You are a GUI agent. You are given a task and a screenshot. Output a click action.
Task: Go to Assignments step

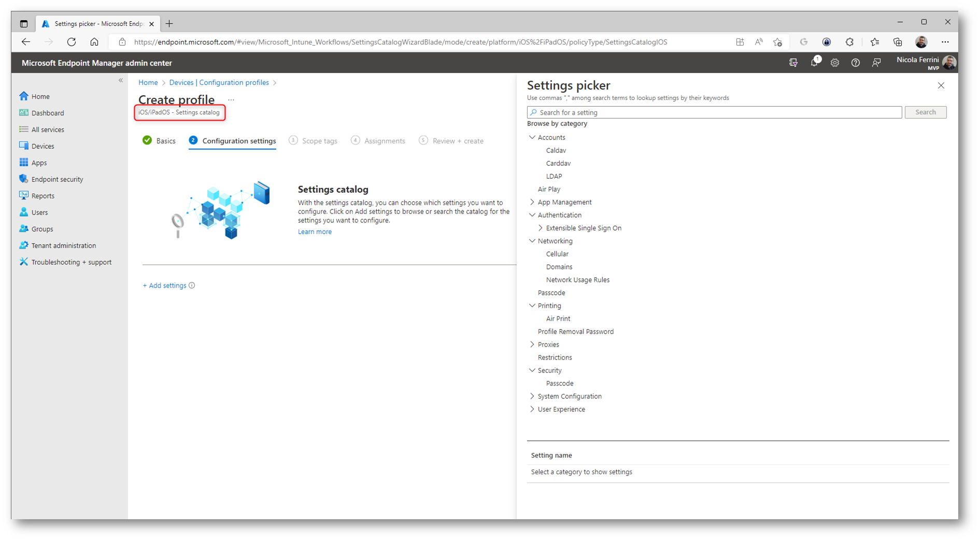point(378,141)
